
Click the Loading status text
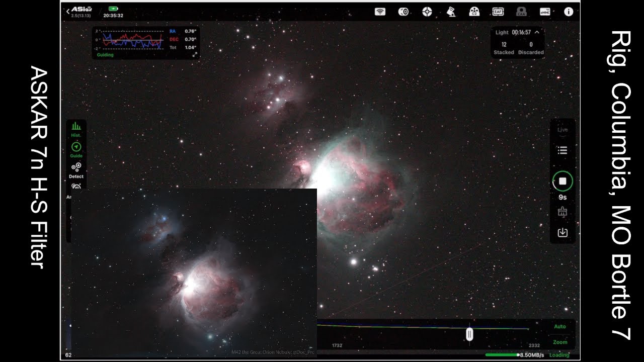(x=559, y=355)
